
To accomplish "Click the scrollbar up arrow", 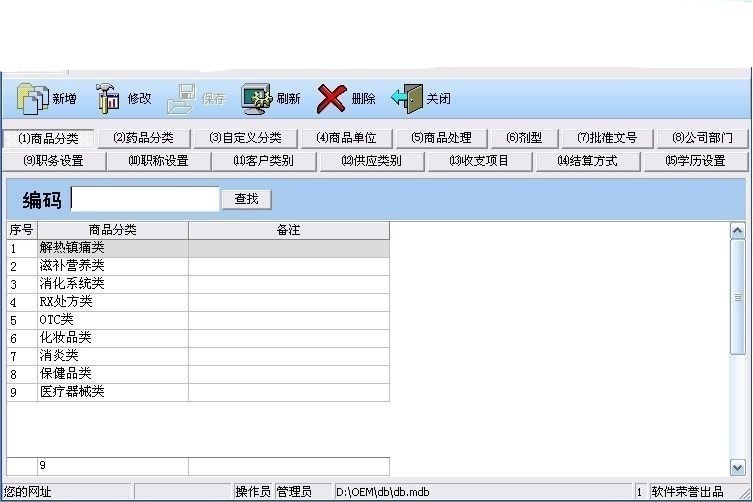I will tap(738, 231).
